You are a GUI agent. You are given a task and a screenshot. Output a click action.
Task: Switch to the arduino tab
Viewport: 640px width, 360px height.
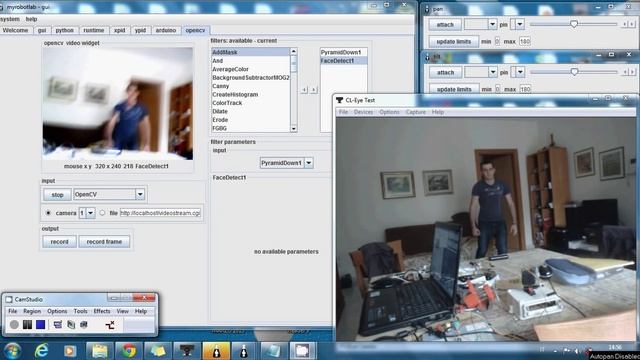166,30
